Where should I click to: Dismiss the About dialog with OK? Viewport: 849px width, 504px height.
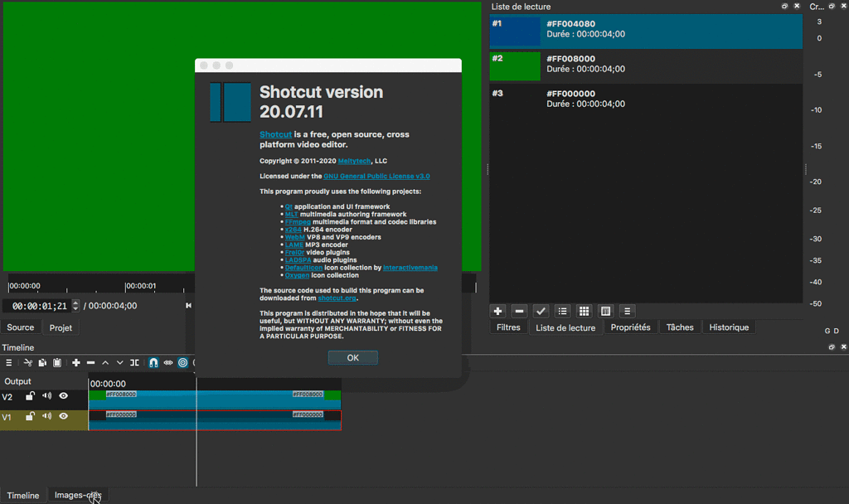coord(352,357)
